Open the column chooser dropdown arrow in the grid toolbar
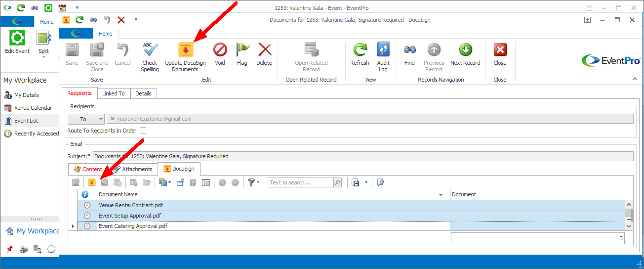 pos(169,182)
